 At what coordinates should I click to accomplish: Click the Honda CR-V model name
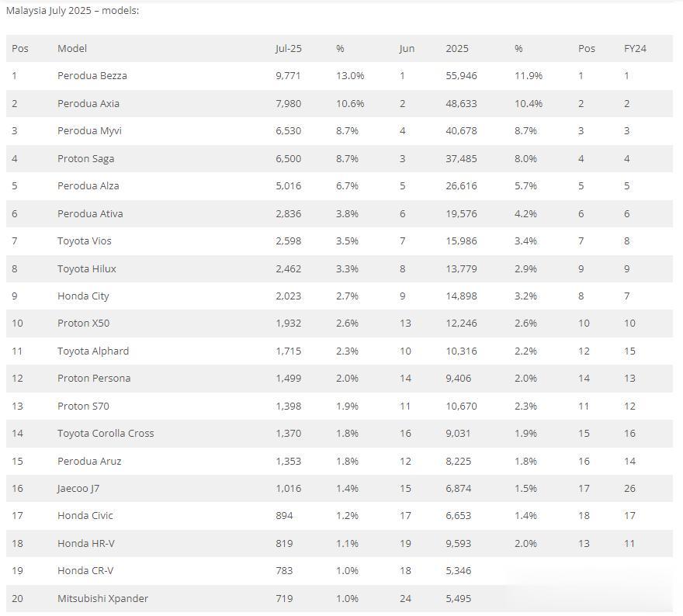85,570
